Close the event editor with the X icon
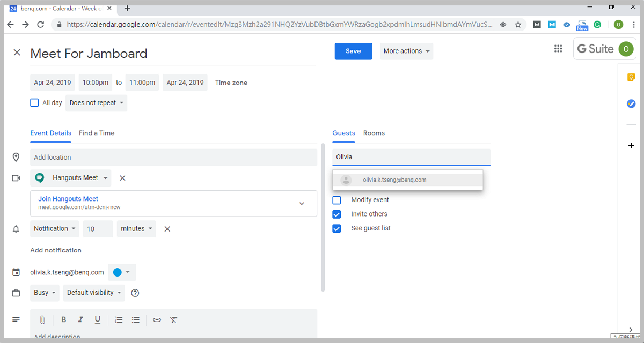644x343 pixels. pos(17,53)
